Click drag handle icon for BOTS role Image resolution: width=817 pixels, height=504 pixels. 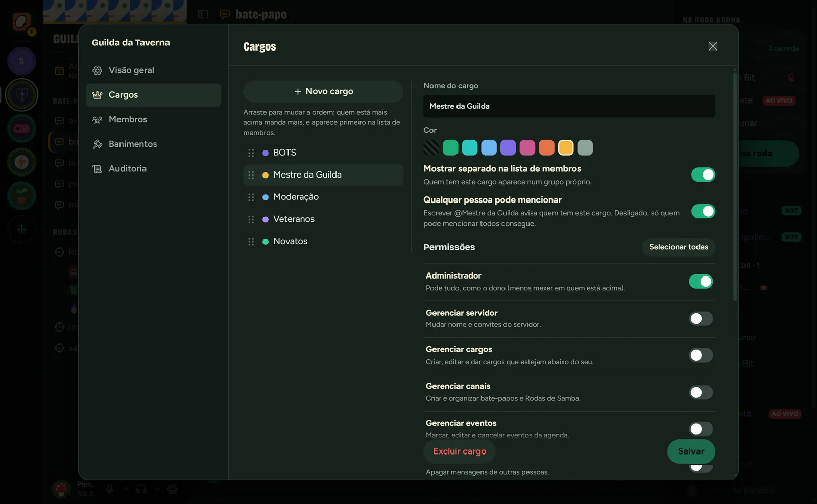251,153
